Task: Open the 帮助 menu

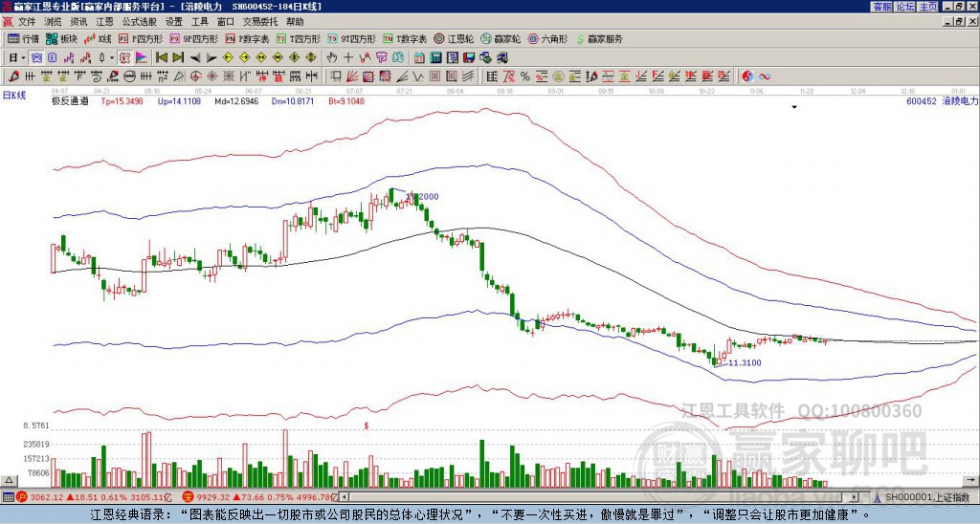Action: [295, 22]
